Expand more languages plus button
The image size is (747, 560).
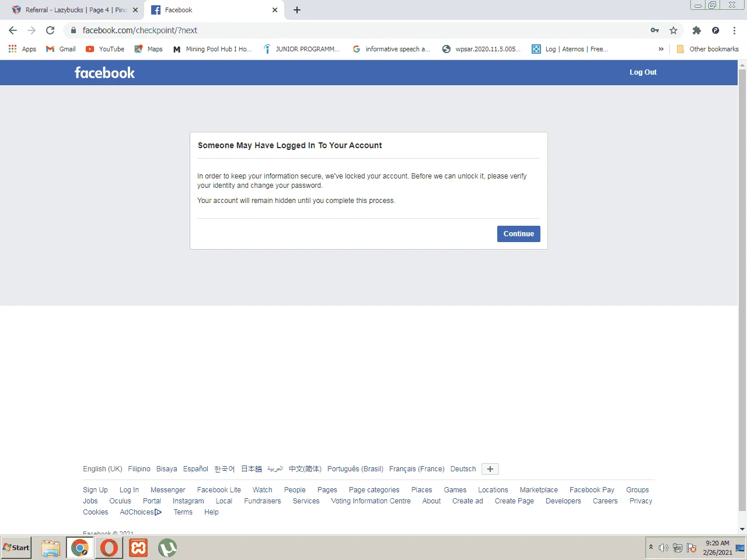coord(490,469)
